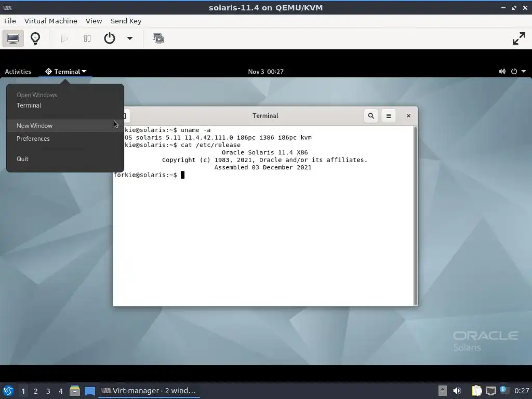This screenshot has height=399, width=532.
Task: Open the terminal search button
Action: (371, 116)
